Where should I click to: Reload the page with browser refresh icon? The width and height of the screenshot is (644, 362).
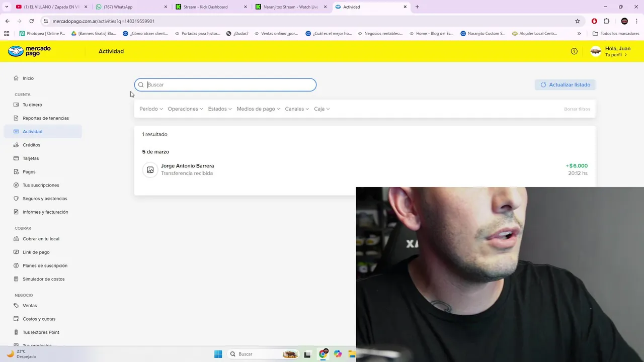pyautogui.click(x=31, y=21)
